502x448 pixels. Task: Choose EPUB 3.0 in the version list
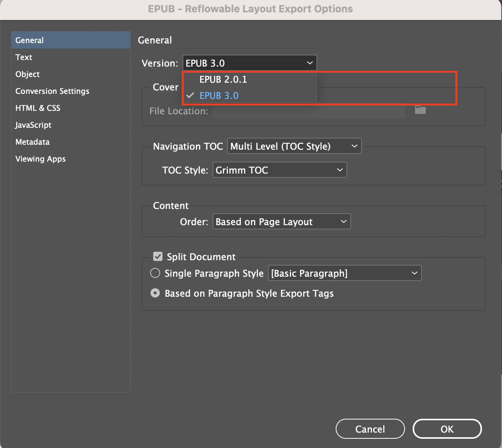click(x=219, y=95)
